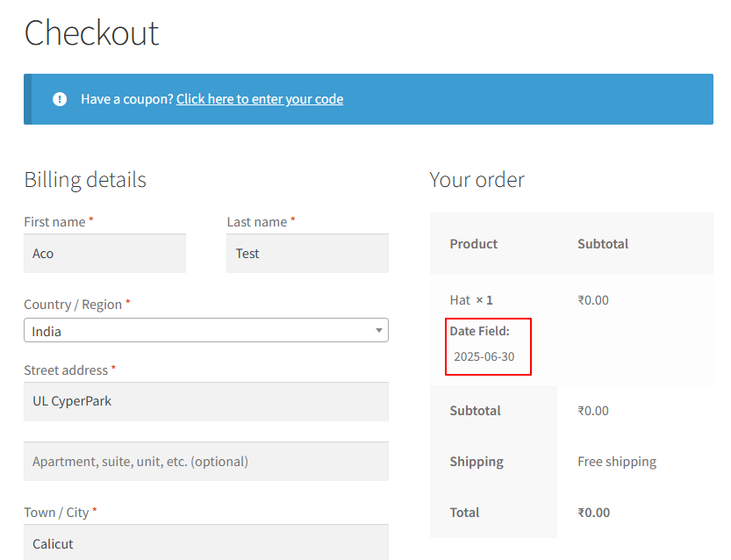The height and width of the screenshot is (560, 731).
Task: Click the Total row amount ₹0.00
Action: tap(593, 513)
